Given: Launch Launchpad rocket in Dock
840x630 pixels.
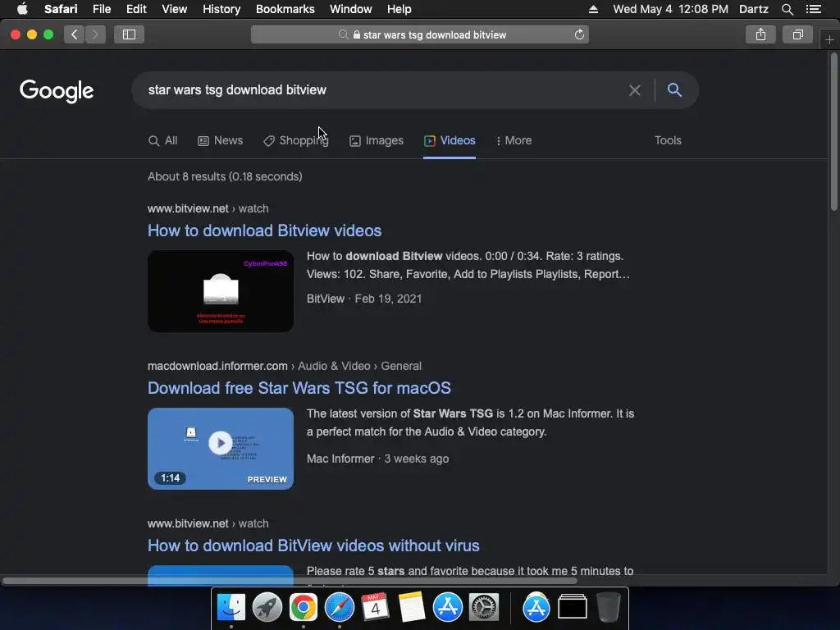Looking at the screenshot, I should pyautogui.click(x=267, y=607).
